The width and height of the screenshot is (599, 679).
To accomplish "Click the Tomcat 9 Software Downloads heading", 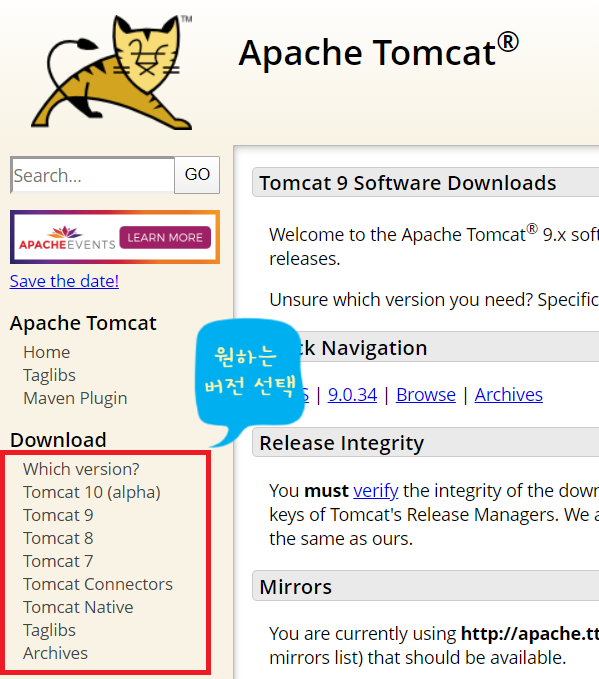I will coord(408,183).
